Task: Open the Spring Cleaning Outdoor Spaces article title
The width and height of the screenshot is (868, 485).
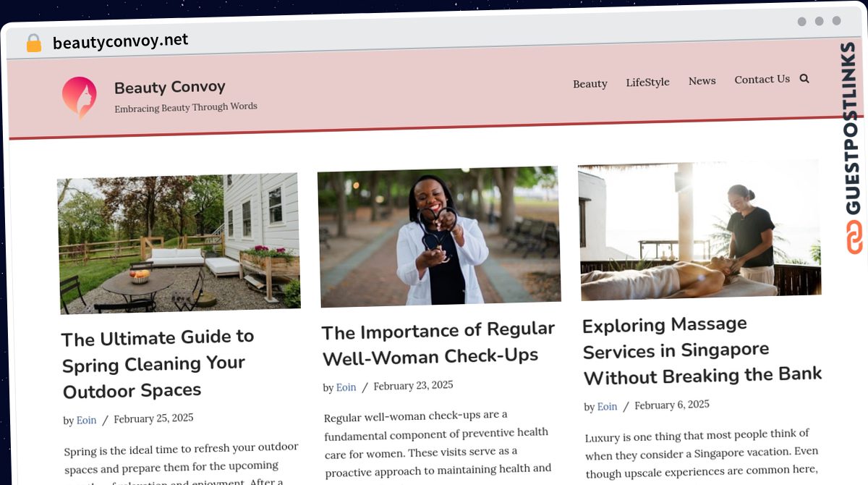Action: click(158, 364)
